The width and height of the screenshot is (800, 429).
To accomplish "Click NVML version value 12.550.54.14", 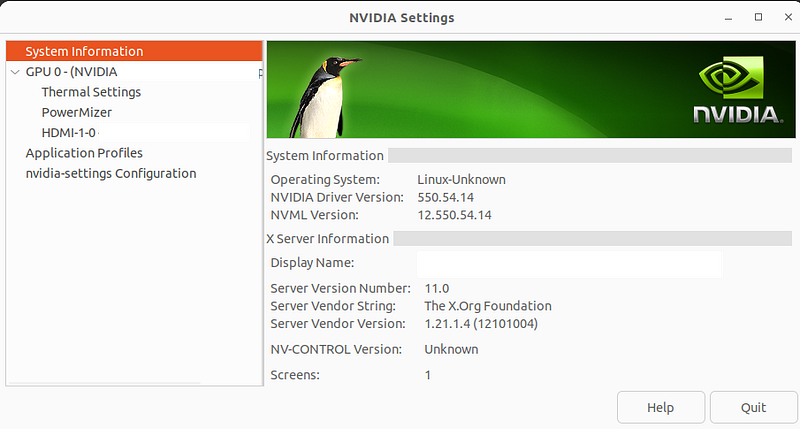I will [x=454, y=215].
